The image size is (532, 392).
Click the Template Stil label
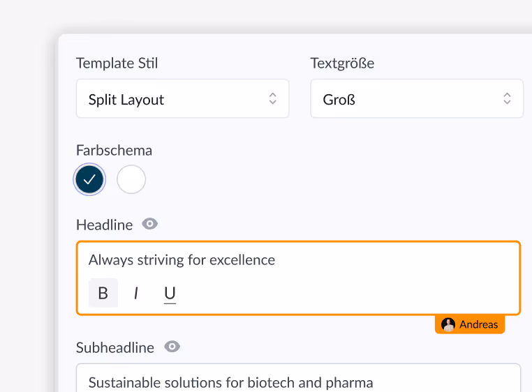(x=117, y=63)
